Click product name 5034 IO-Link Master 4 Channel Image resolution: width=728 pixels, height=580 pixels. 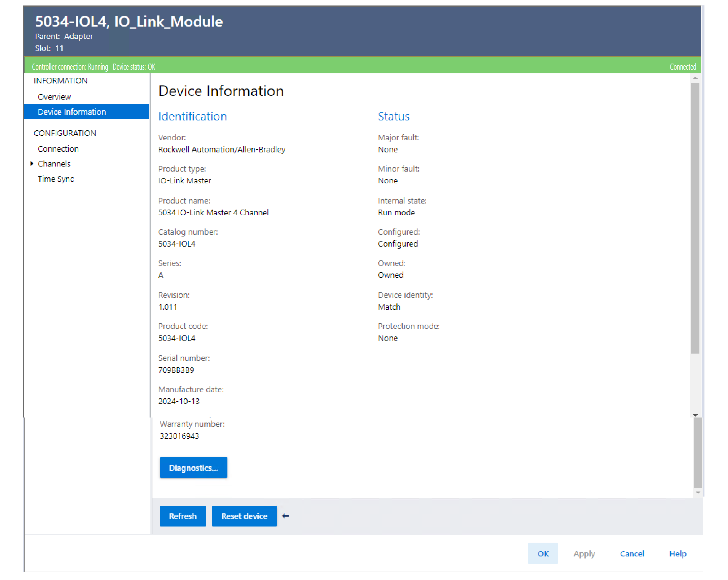click(213, 213)
